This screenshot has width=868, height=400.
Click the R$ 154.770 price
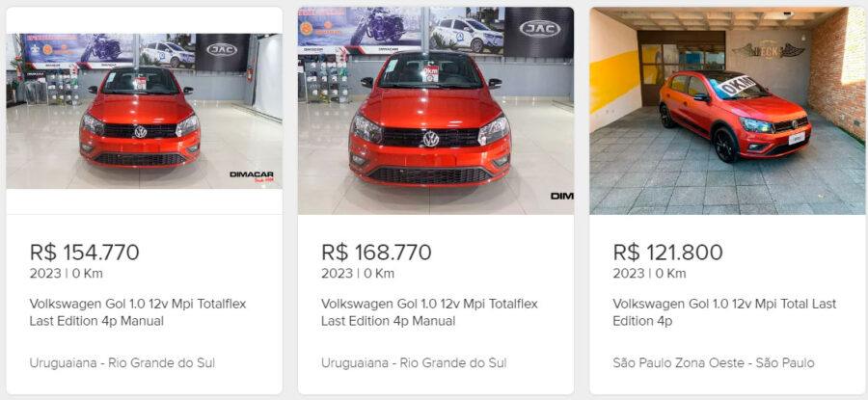(x=84, y=253)
